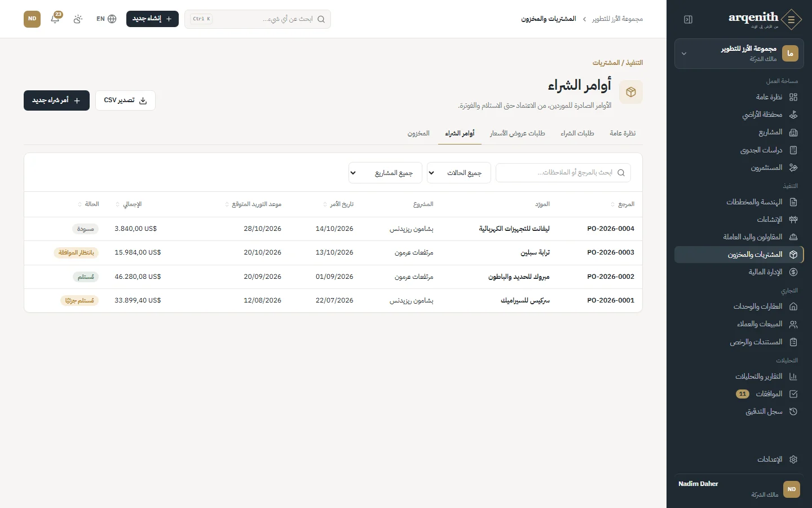Open الهندسة والمخططات sidebar icon
Viewport: 812px width, 508px height.
(793, 202)
